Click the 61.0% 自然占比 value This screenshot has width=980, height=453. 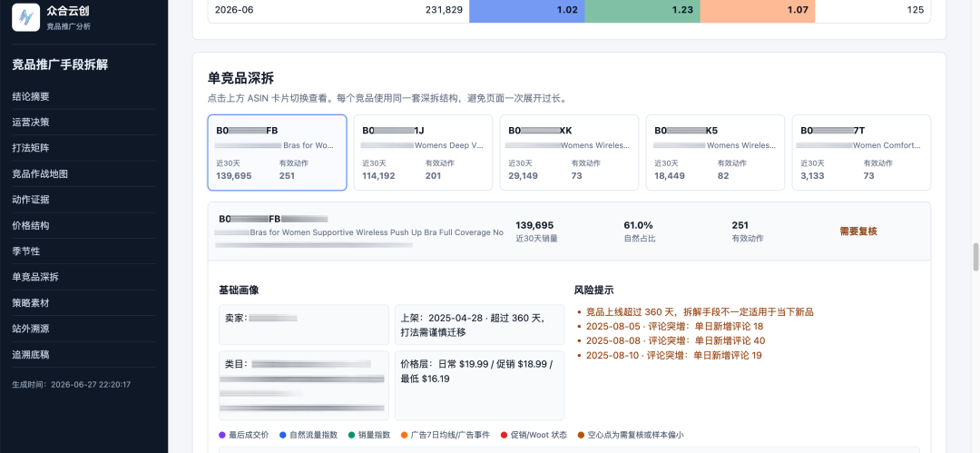tap(638, 225)
